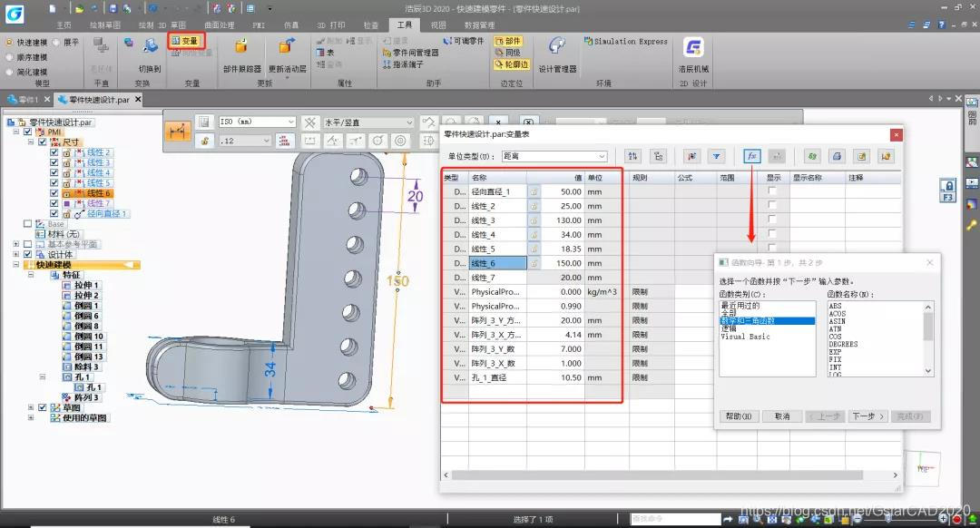Click the lock icon in dimension toolbar
The image size is (980, 528).
coord(204,142)
